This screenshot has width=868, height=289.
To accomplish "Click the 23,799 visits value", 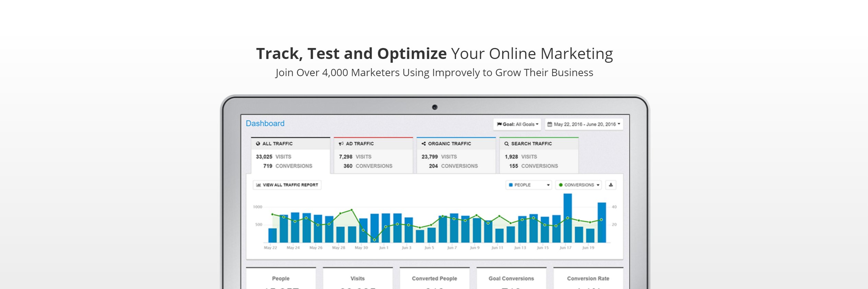I will point(430,157).
